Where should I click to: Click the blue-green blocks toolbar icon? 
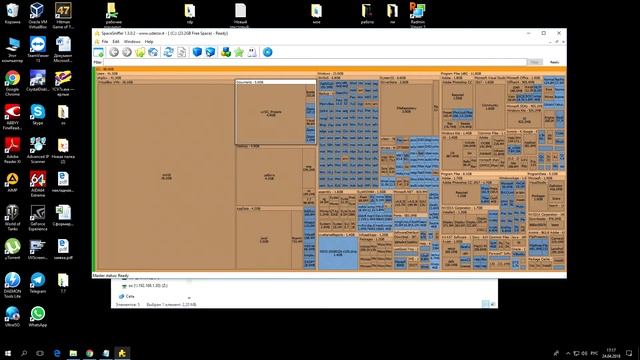226,52
